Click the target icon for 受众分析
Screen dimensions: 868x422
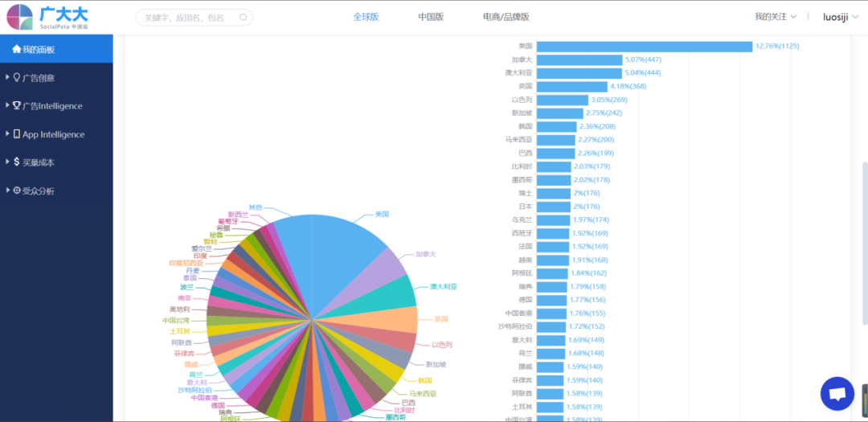point(17,191)
